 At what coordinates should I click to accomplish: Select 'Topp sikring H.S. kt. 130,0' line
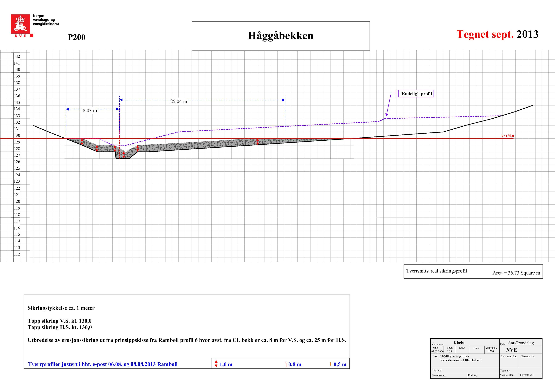click(x=60, y=327)
